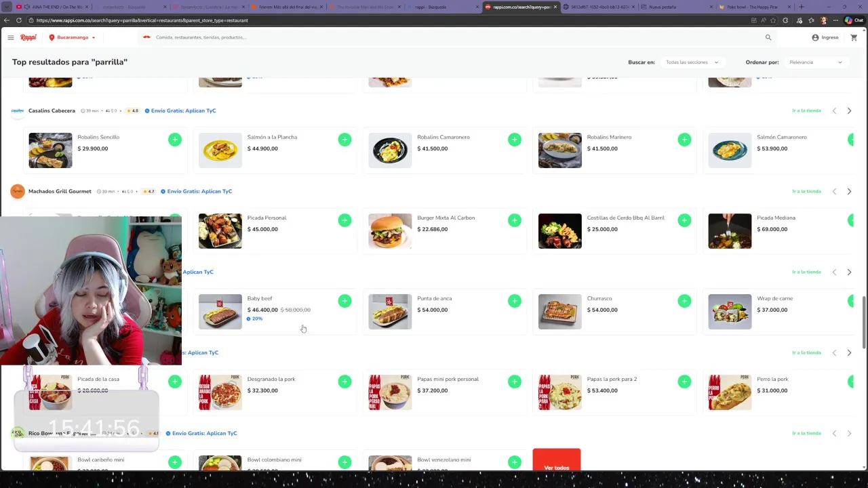The height and width of the screenshot is (488, 868).
Task: Open the Casalins Cabecera store name
Action: coord(52,110)
